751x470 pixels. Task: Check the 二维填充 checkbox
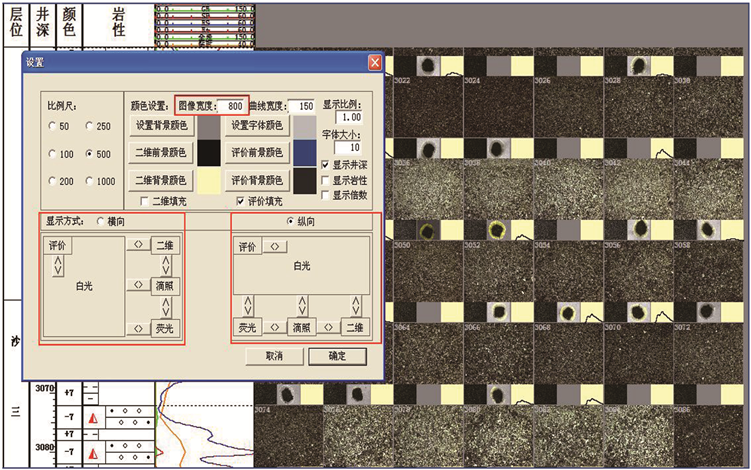(x=145, y=201)
